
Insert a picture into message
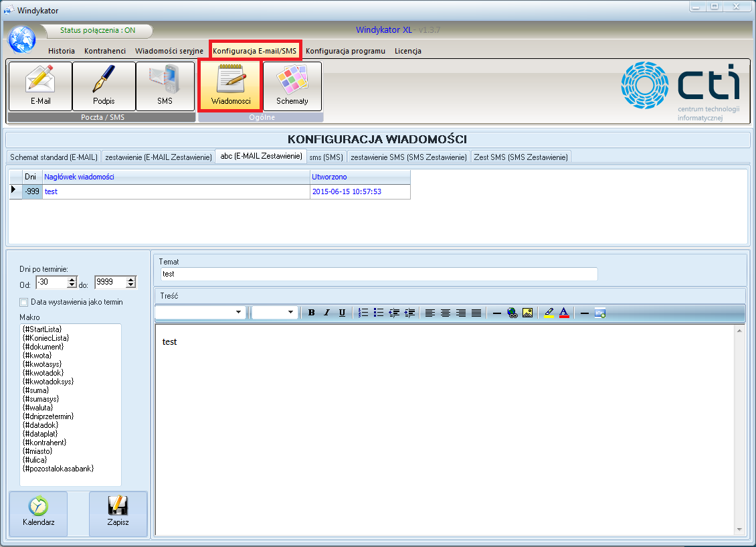pyautogui.click(x=528, y=313)
